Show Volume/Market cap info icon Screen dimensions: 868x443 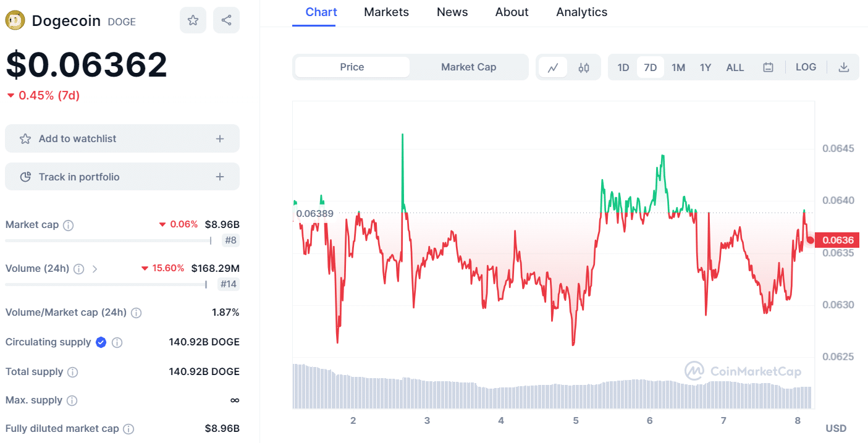(x=137, y=313)
